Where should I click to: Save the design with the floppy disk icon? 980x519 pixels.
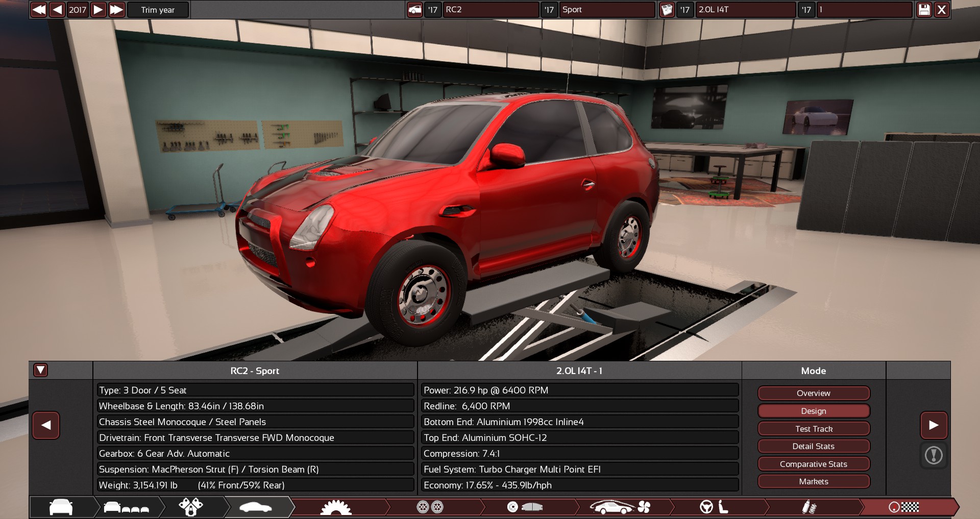pos(924,10)
